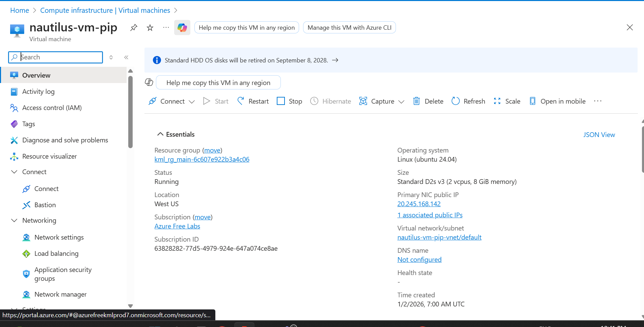Open JSON View link
This screenshot has height=327, width=644.
(599, 135)
